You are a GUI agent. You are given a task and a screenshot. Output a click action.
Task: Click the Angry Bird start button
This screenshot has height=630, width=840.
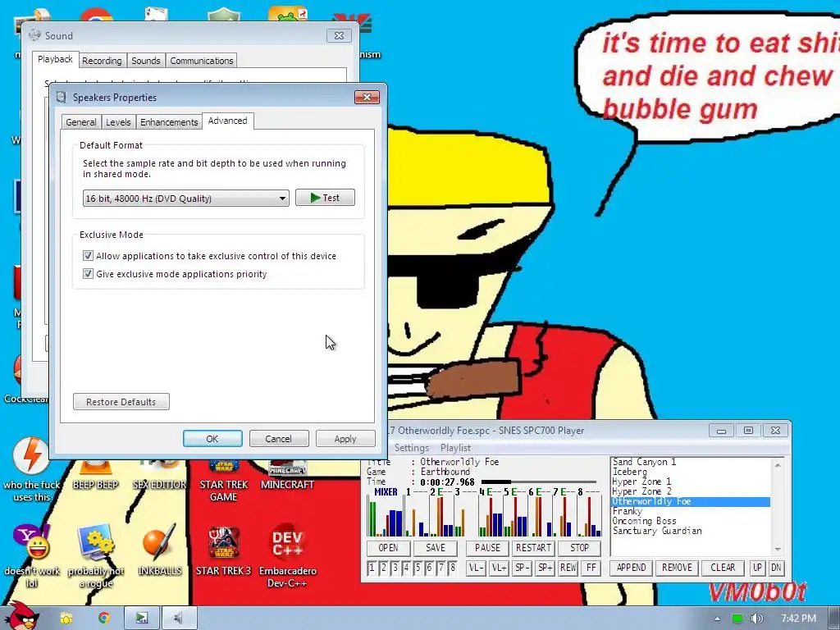click(x=24, y=617)
